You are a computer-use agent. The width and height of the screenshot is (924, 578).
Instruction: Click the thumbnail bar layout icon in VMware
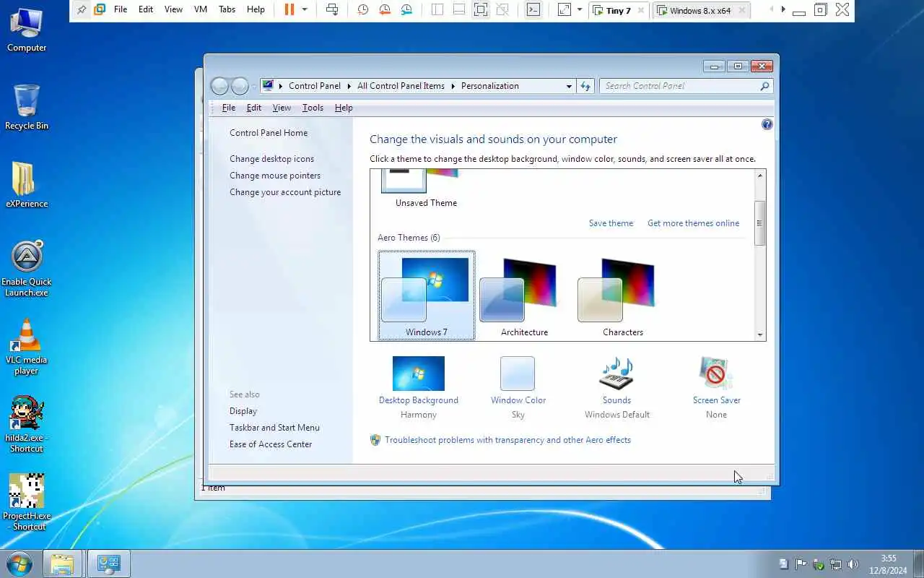click(x=459, y=9)
